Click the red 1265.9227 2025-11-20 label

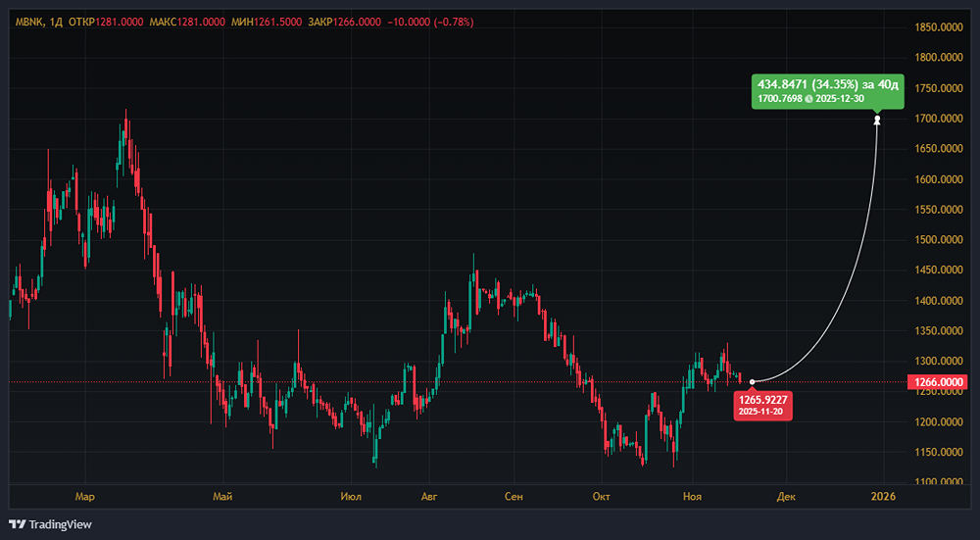click(765, 405)
